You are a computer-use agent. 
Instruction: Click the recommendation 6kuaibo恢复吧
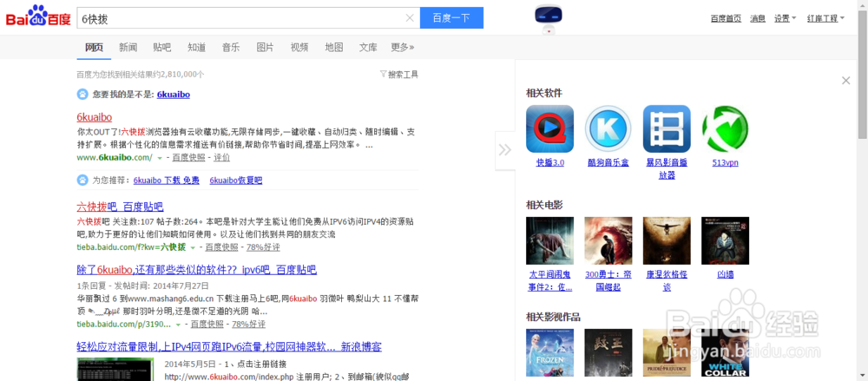(236, 181)
